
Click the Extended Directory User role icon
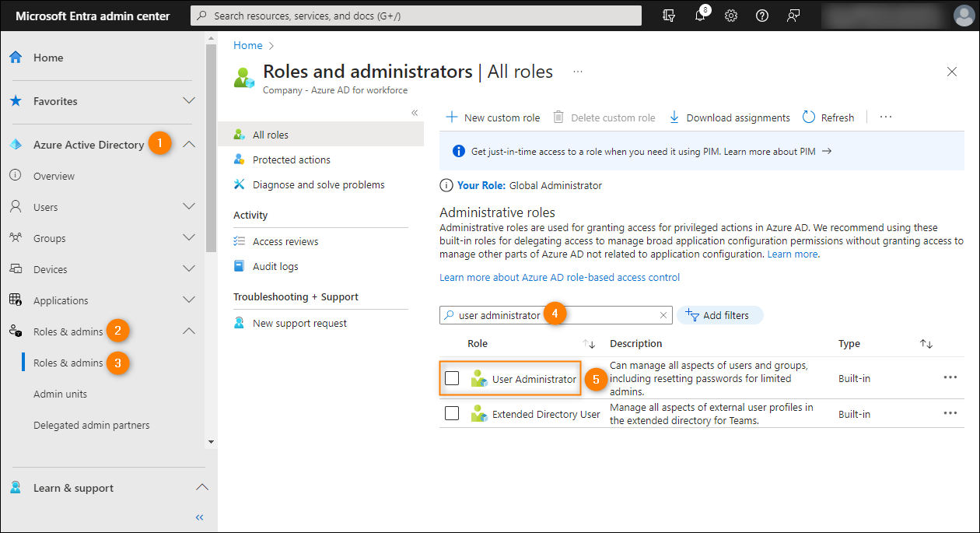pos(479,414)
